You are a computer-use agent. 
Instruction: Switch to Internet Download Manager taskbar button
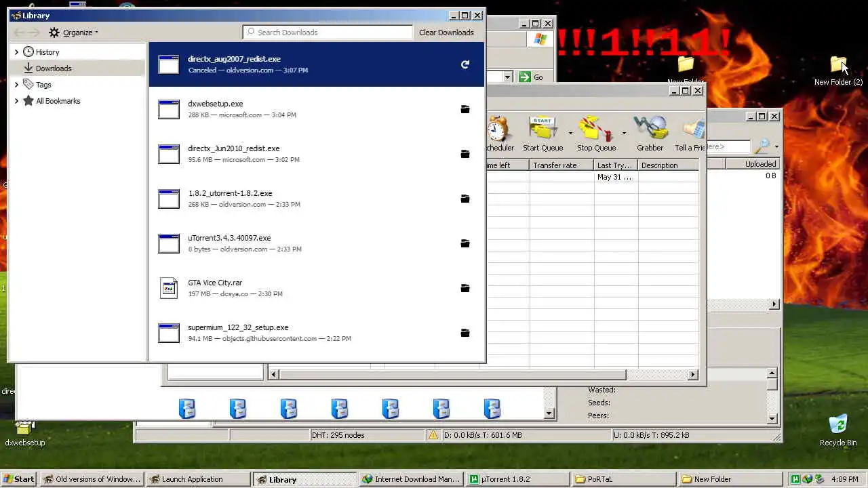tap(410, 479)
